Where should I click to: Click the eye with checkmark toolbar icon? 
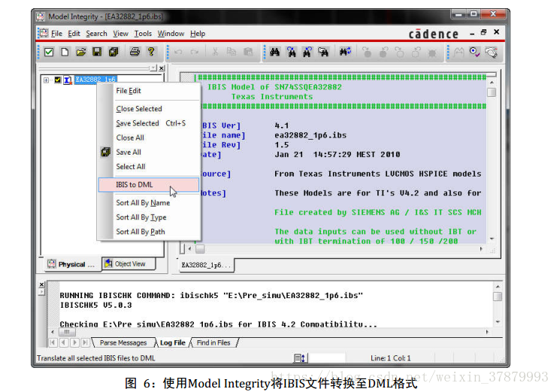click(x=474, y=53)
